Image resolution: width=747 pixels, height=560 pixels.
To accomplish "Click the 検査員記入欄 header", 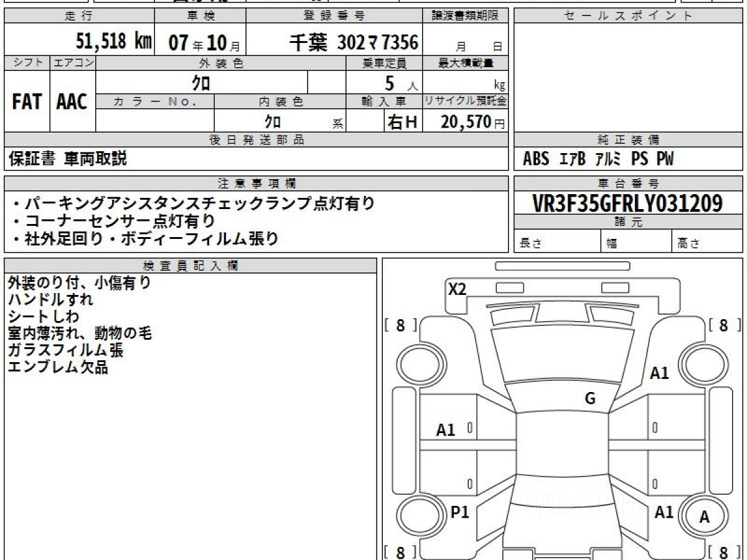I will 190,265.
